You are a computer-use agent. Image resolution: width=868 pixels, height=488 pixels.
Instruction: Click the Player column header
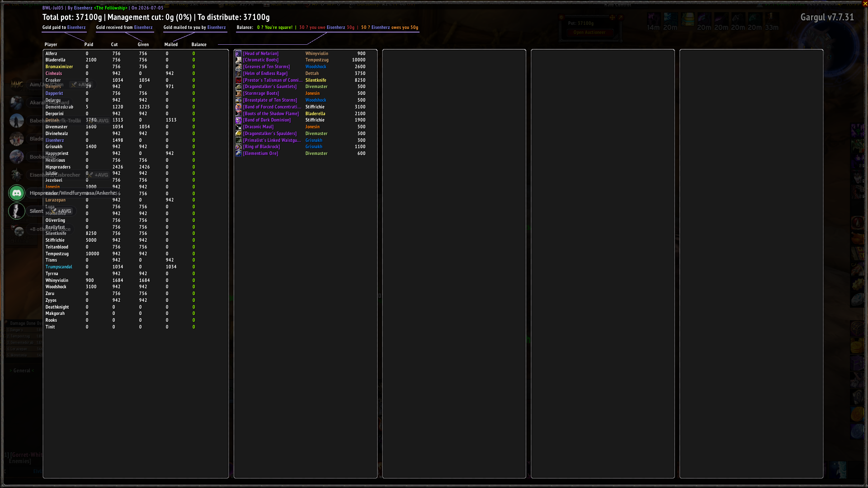coord(51,44)
